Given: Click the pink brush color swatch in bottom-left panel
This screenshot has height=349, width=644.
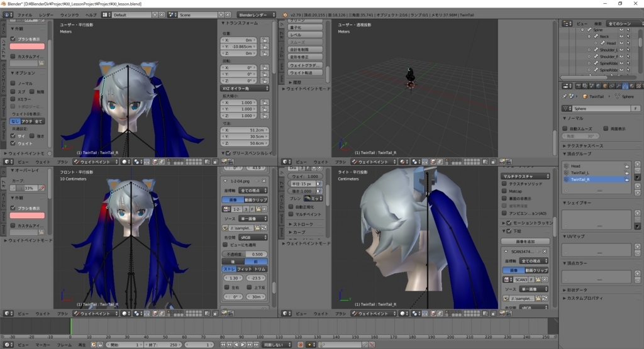Looking at the screenshot, I should (x=27, y=215).
